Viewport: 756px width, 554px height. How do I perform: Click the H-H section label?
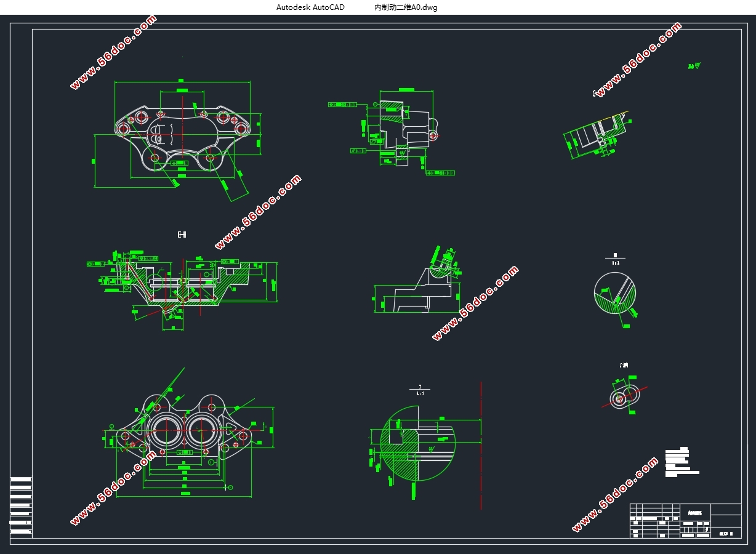pyautogui.click(x=182, y=235)
